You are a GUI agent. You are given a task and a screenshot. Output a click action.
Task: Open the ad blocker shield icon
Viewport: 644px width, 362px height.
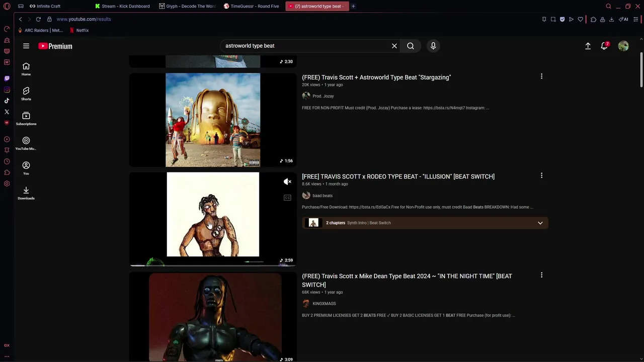coord(562,19)
